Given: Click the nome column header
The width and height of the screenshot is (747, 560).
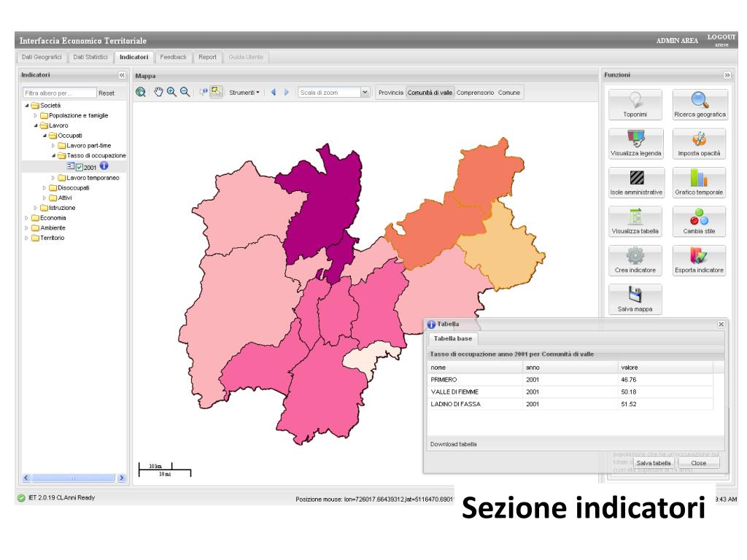Looking at the screenshot, I should [475, 367].
